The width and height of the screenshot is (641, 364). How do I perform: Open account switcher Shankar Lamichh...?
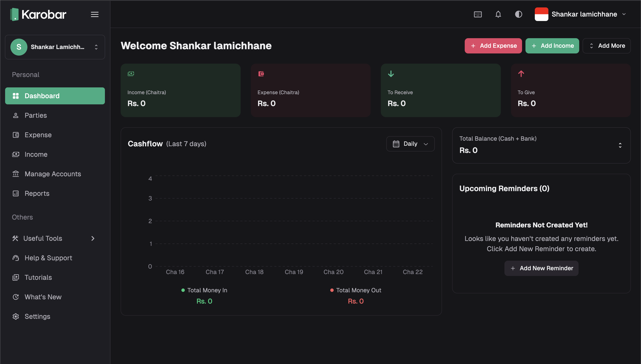[55, 47]
